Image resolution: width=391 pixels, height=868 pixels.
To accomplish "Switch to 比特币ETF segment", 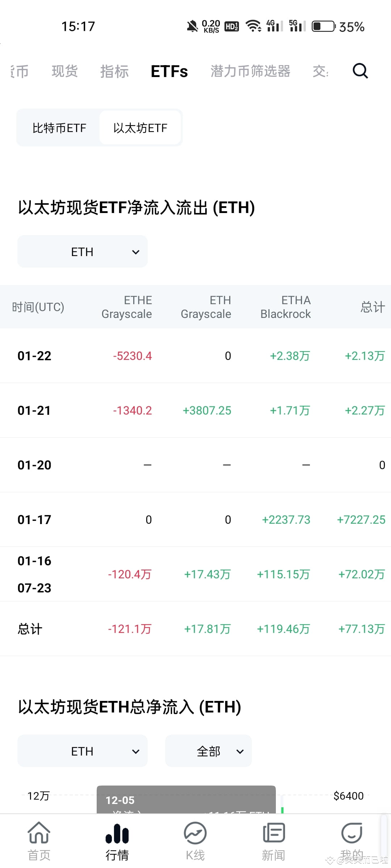I will pyautogui.click(x=59, y=128).
